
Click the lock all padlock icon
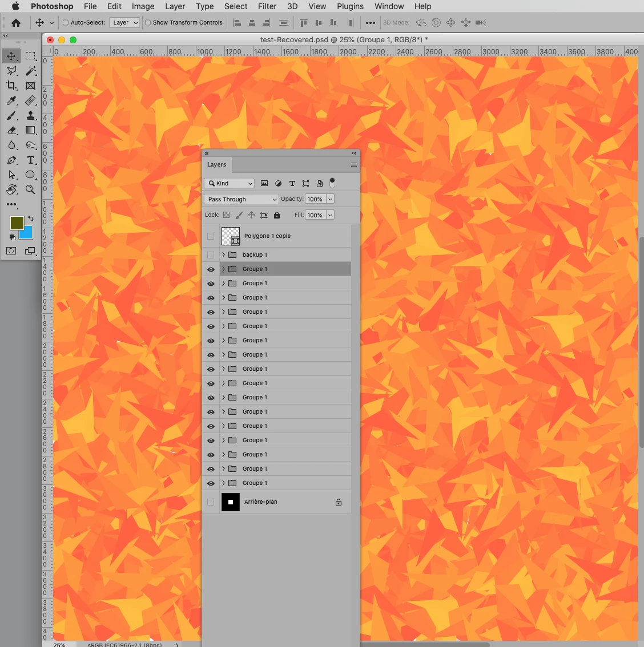[x=277, y=215]
